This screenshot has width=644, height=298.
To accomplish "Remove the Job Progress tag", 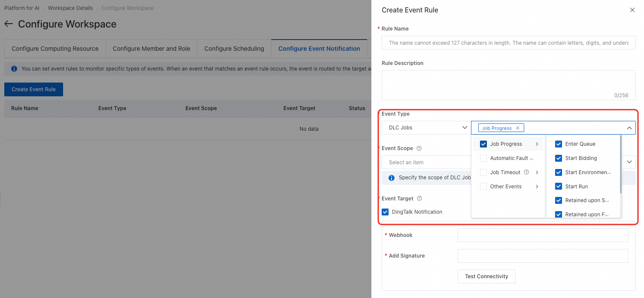I will tap(517, 128).
